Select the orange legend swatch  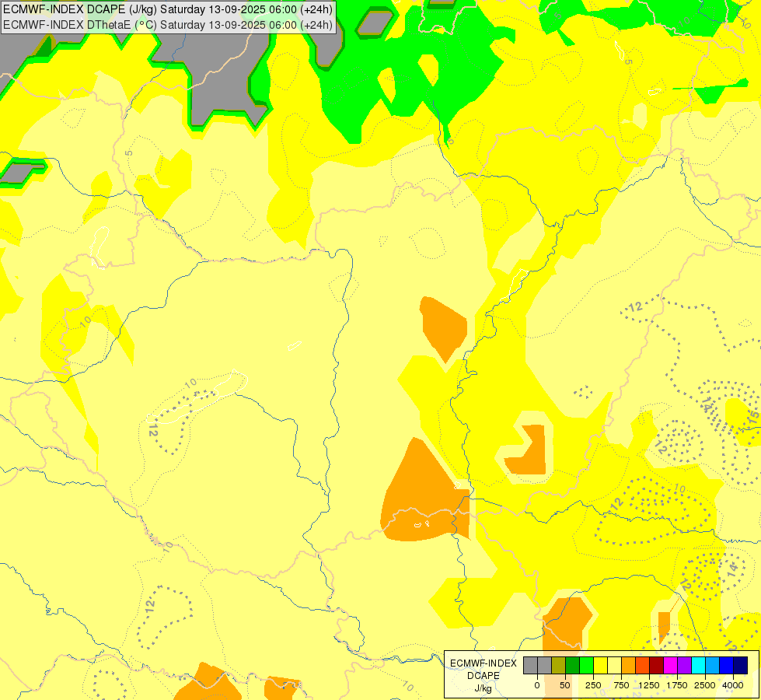click(629, 665)
